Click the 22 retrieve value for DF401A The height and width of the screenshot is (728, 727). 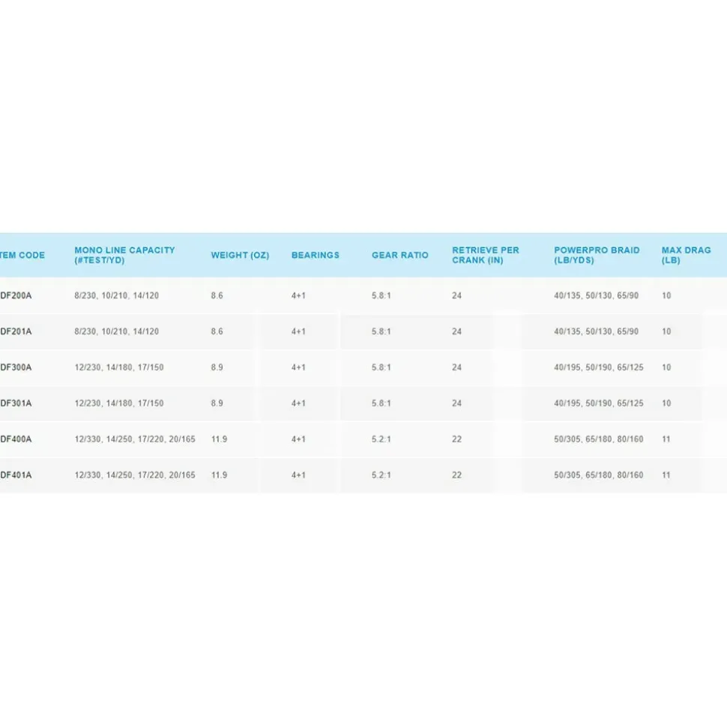457,475
